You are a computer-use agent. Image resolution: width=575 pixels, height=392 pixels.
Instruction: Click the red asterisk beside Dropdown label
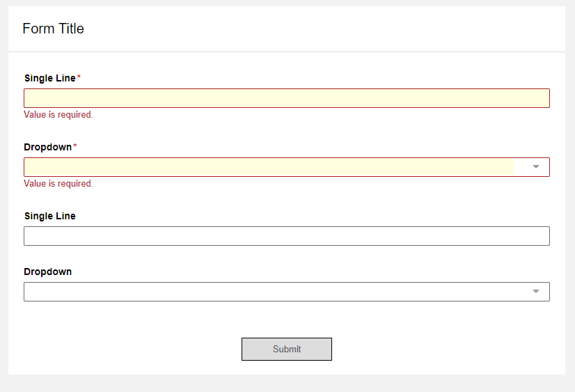[x=74, y=146]
